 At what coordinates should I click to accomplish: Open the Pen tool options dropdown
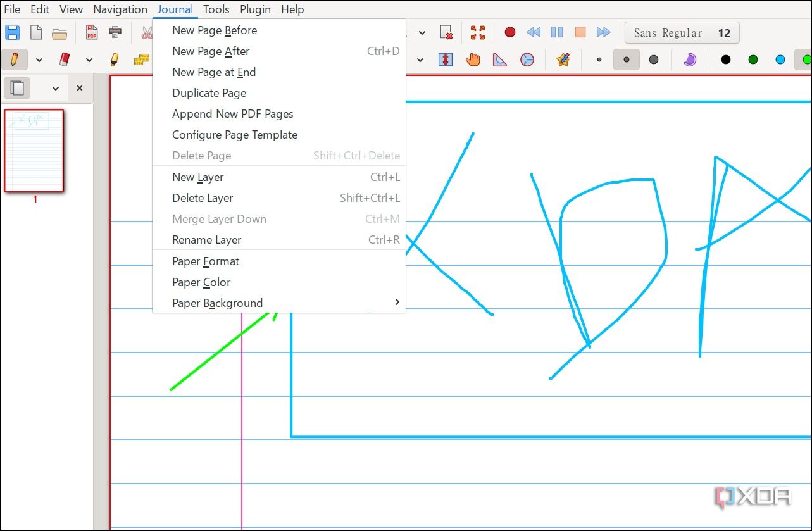point(39,60)
